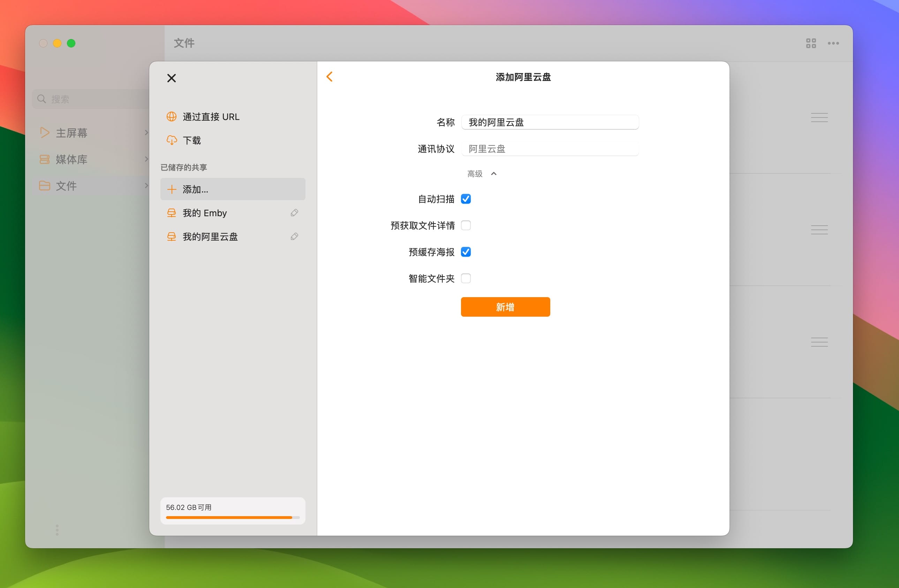Click the 文件 folder icon in sidebar
899x588 pixels.
click(x=45, y=186)
